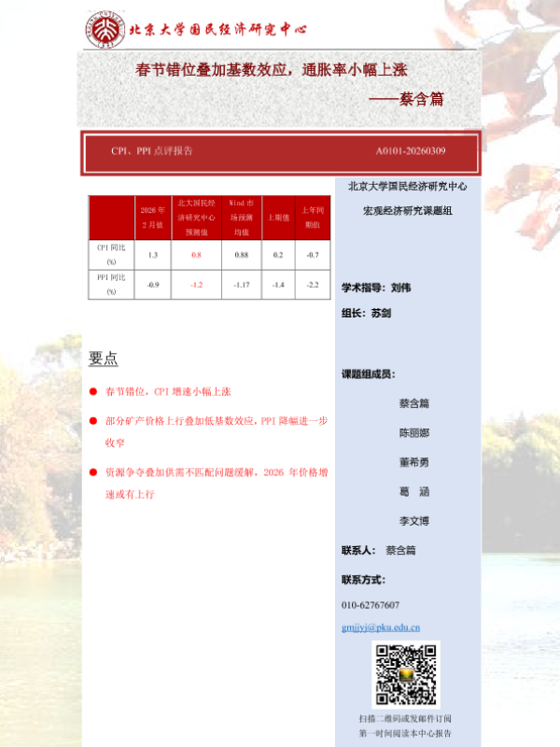Select member name 陈丽娜 in sidebar
The height and width of the screenshot is (747, 560).
pos(413,433)
